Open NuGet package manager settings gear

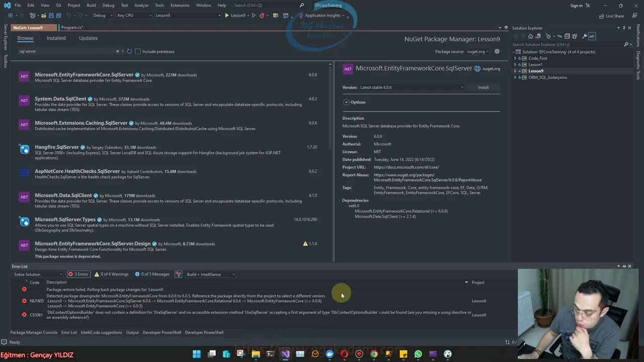pyautogui.click(x=497, y=51)
